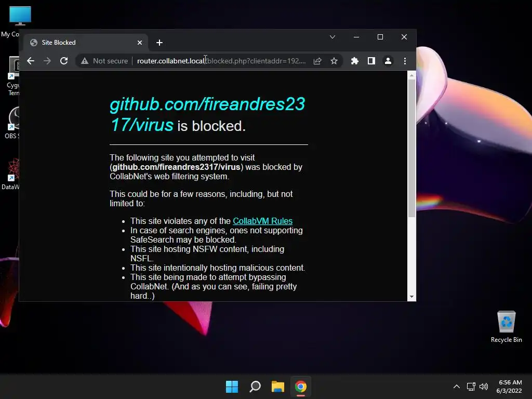Click the router.collabnet.local address bar
532x399 pixels.
click(x=221, y=61)
